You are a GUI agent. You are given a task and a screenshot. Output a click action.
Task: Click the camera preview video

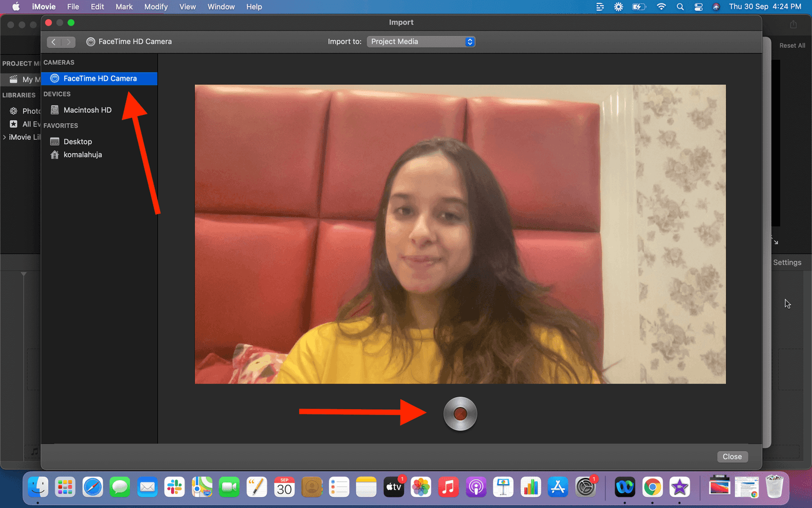click(x=460, y=234)
